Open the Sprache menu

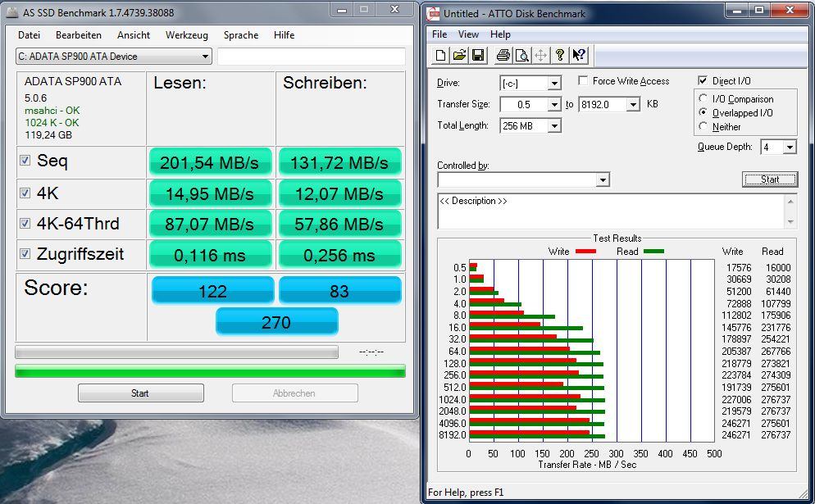click(241, 34)
